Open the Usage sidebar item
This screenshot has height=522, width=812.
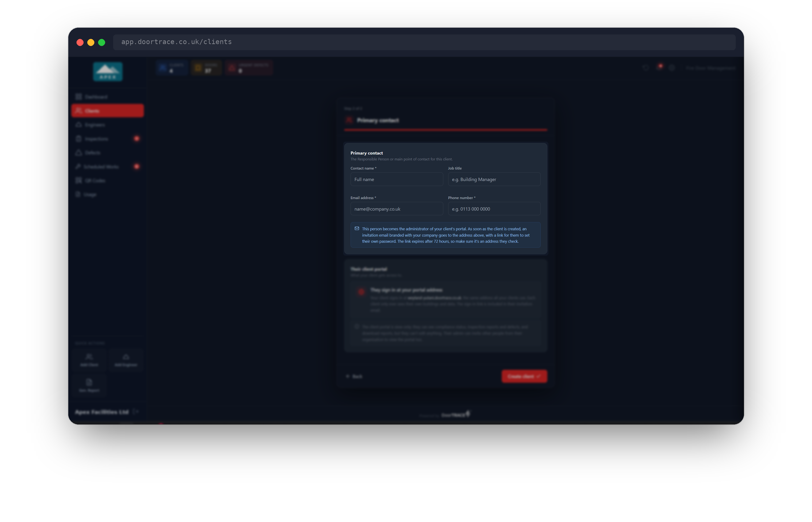coord(107,195)
